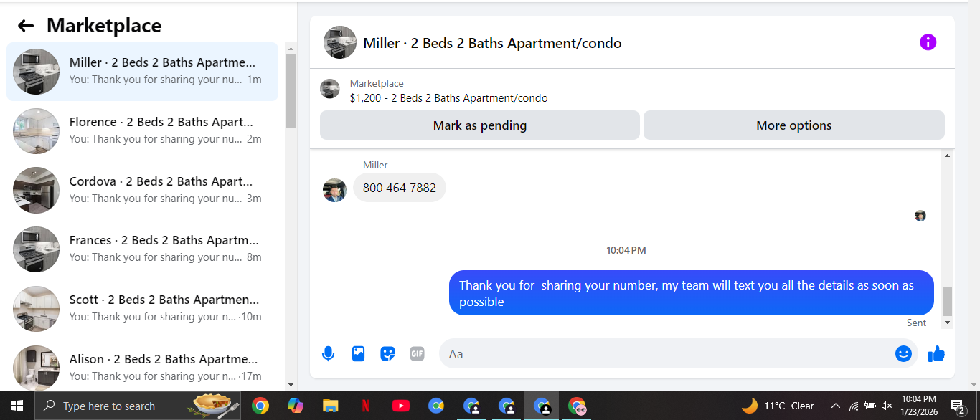
Task: Open the GIF picker
Action: coord(417,353)
